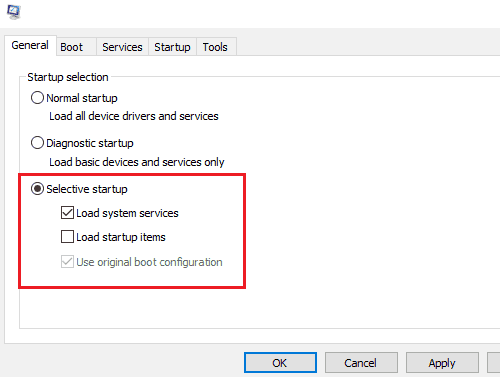Confirm with the OK button

click(x=280, y=363)
